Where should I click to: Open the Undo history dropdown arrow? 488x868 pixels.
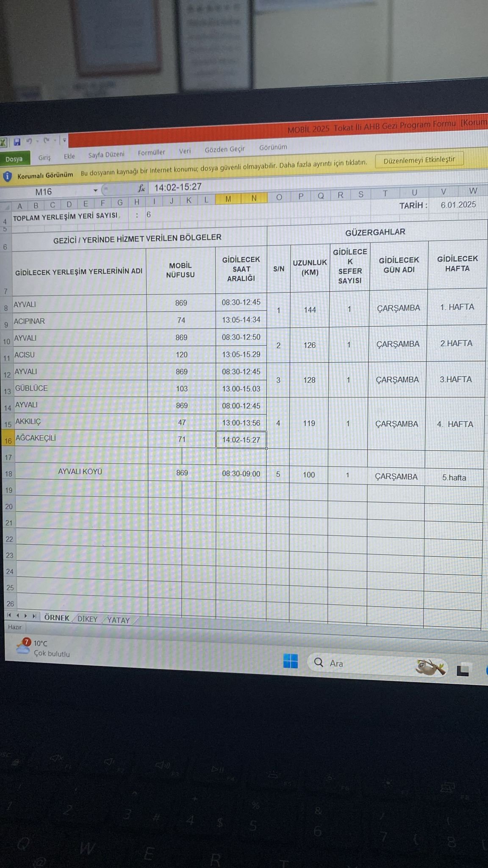[37, 141]
